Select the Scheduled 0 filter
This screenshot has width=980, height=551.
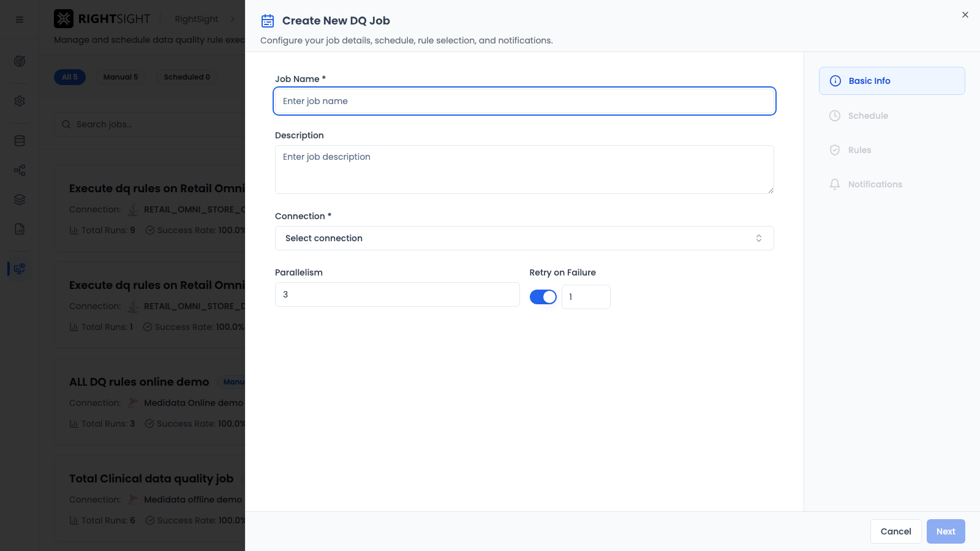(187, 77)
